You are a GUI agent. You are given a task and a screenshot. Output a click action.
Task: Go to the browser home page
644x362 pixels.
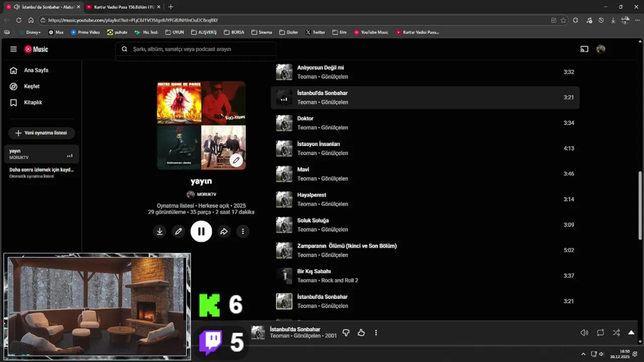31,20
